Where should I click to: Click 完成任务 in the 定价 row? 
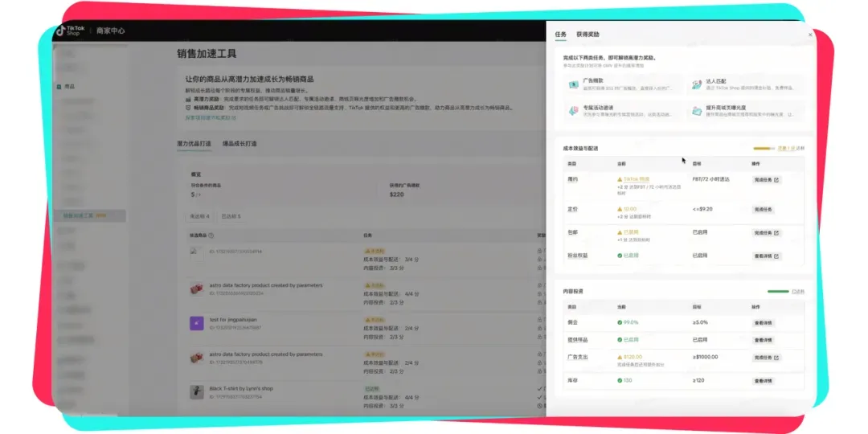tap(763, 209)
